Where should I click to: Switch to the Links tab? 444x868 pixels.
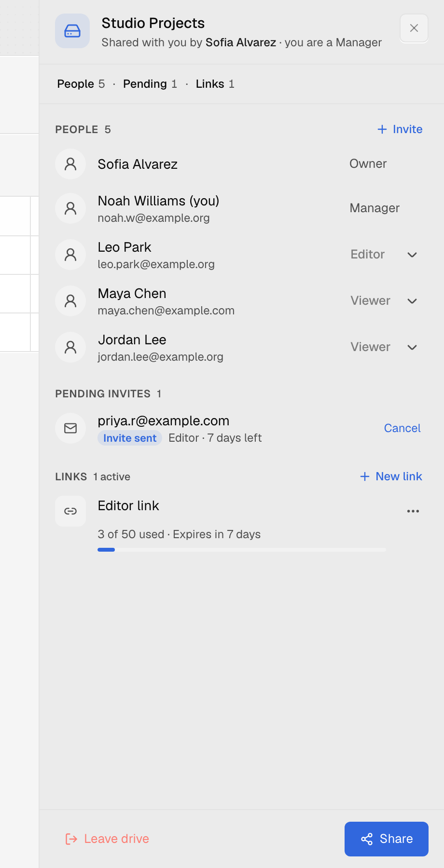pyautogui.click(x=215, y=84)
